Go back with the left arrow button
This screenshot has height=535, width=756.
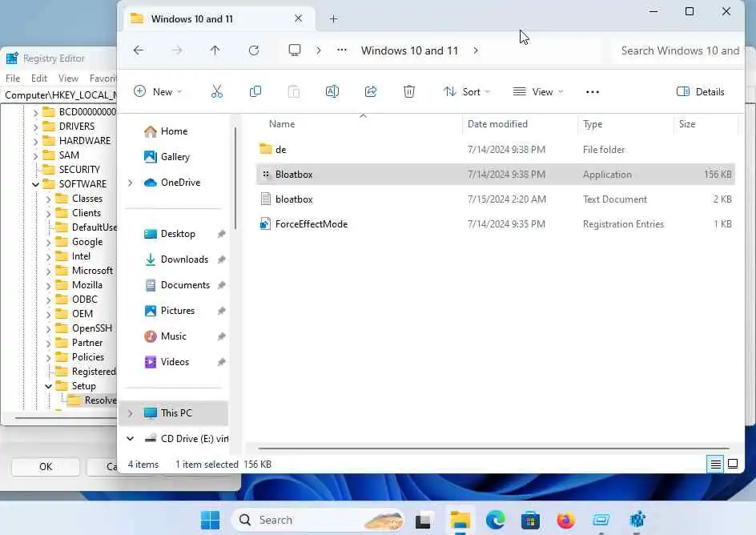(139, 50)
